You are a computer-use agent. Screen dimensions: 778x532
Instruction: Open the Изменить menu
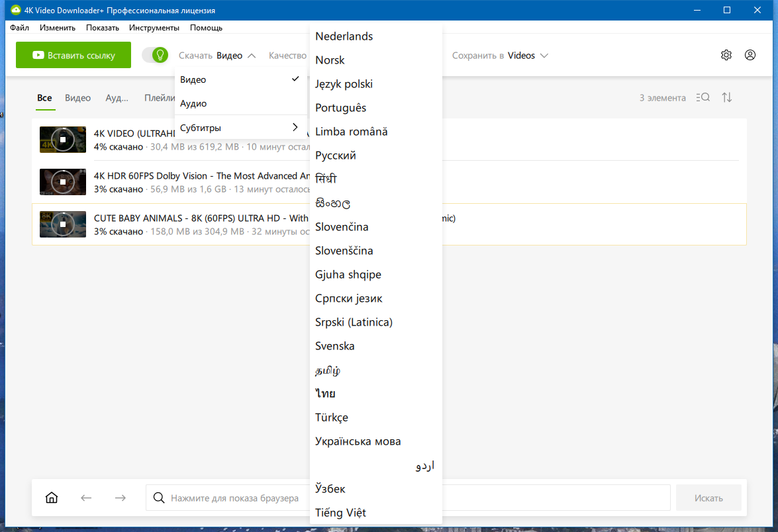pyautogui.click(x=58, y=28)
